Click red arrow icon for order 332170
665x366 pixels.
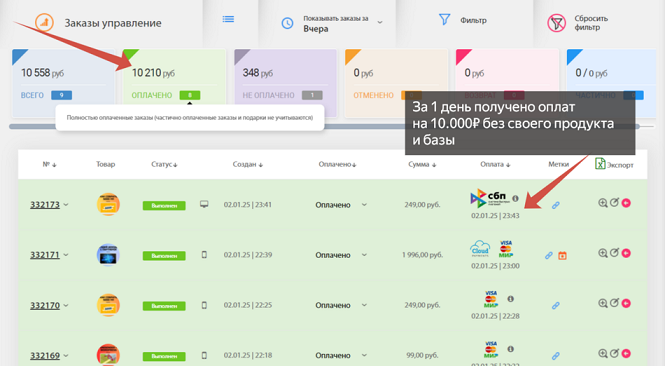click(x=626, y=303)
